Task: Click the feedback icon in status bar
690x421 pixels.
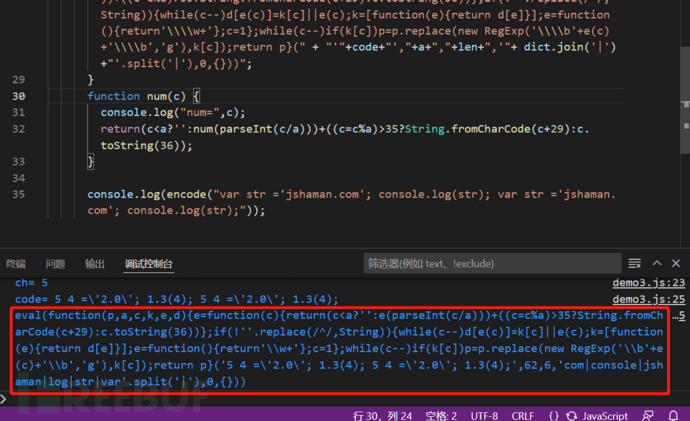Action: coord(648,416)
